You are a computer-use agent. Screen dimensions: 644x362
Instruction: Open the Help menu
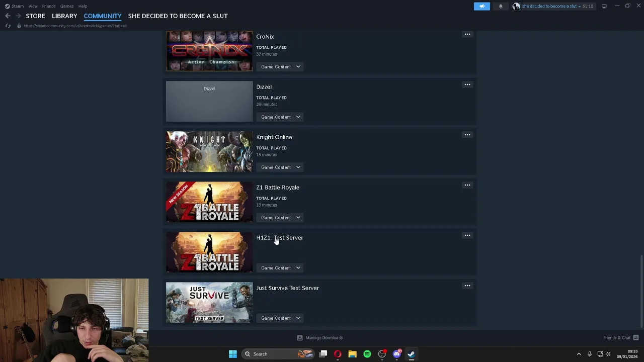83,6
